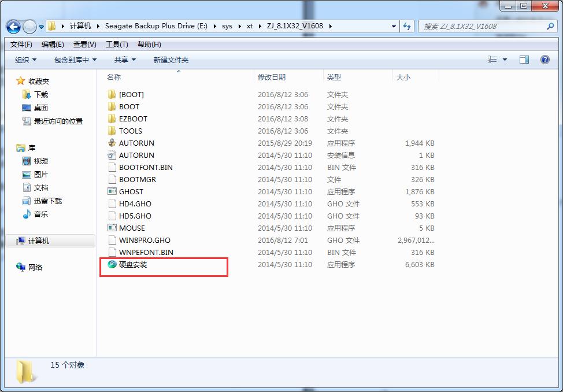Toggle the preview pane icon
The width and height of the screenshot is (563, 392).
(x=524, y=60)
